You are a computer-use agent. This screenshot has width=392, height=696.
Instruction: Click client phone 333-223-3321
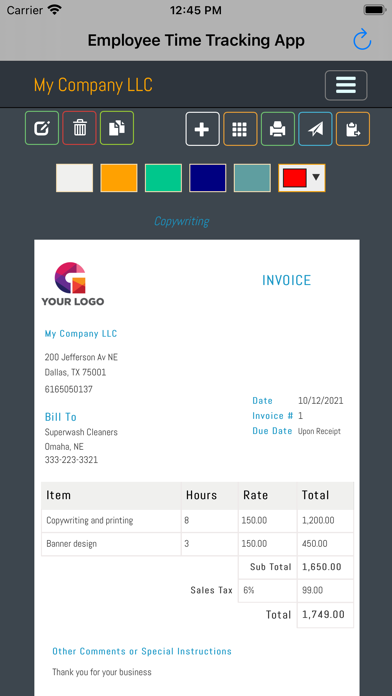(x=71, y=460)
